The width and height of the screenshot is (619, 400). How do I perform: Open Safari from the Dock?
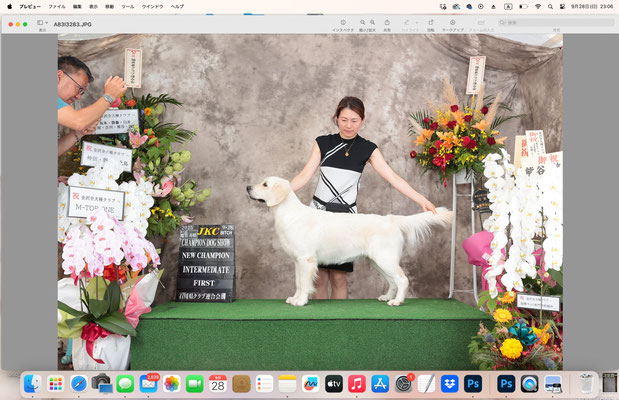tap(79, 384)
